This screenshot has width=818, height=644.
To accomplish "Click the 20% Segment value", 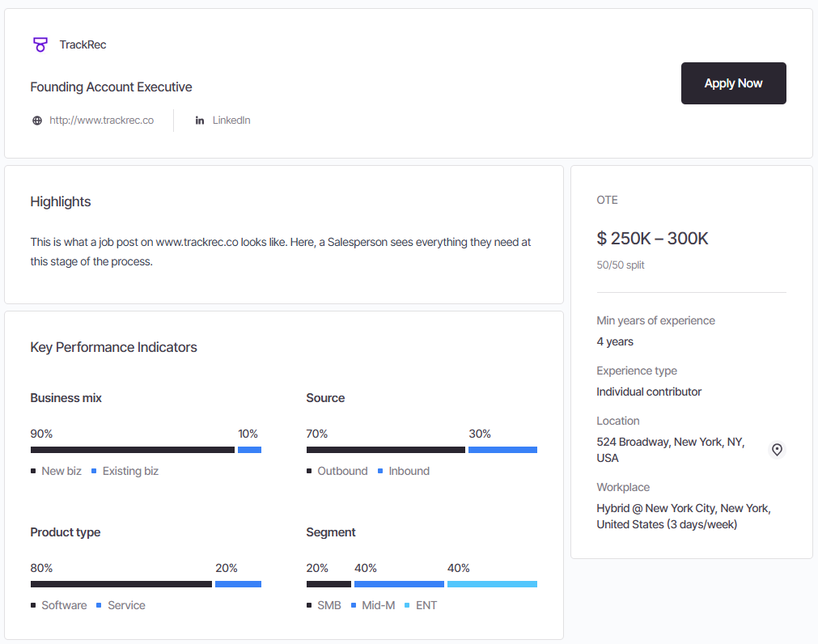I will click(x=317, y=569).
